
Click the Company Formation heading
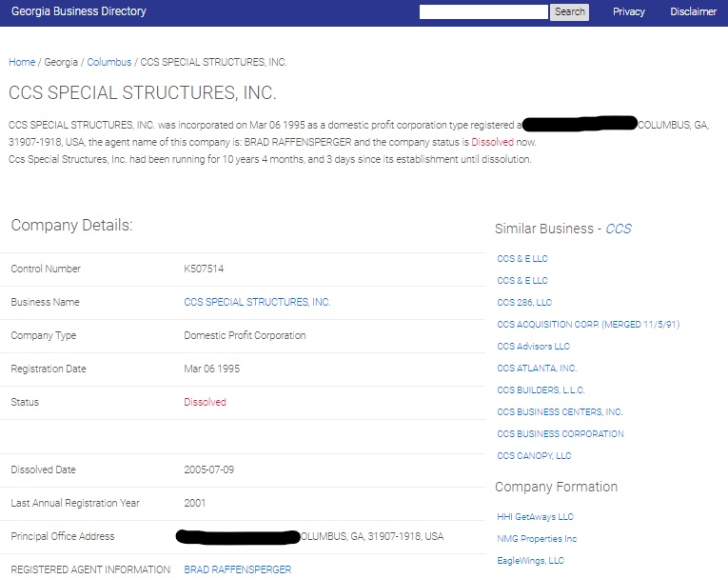(556, 487)
